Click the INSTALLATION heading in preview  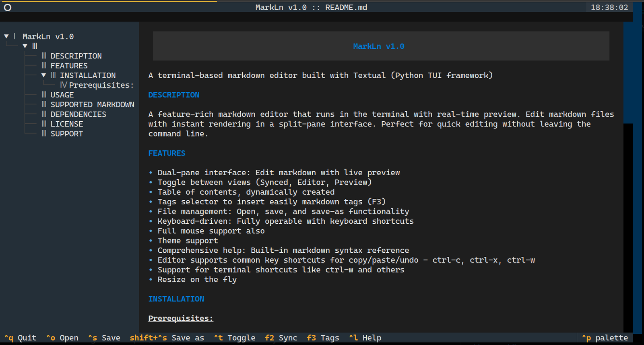(x=176, y=299)
